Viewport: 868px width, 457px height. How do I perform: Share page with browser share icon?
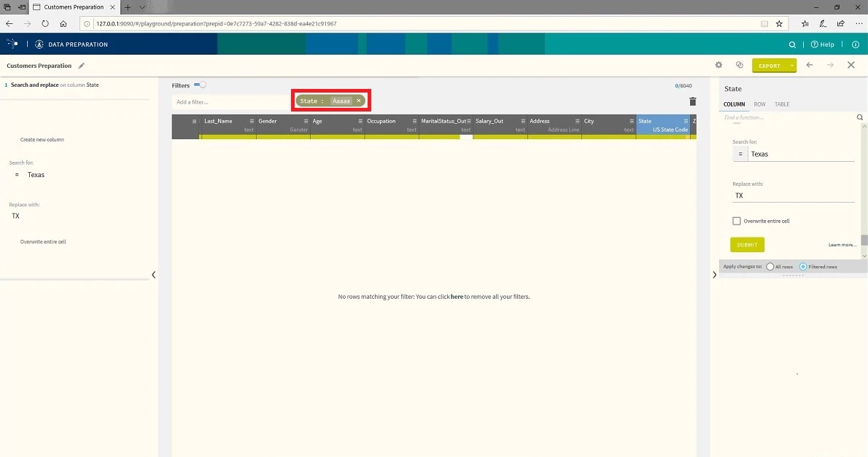click(x=841, y=24)
